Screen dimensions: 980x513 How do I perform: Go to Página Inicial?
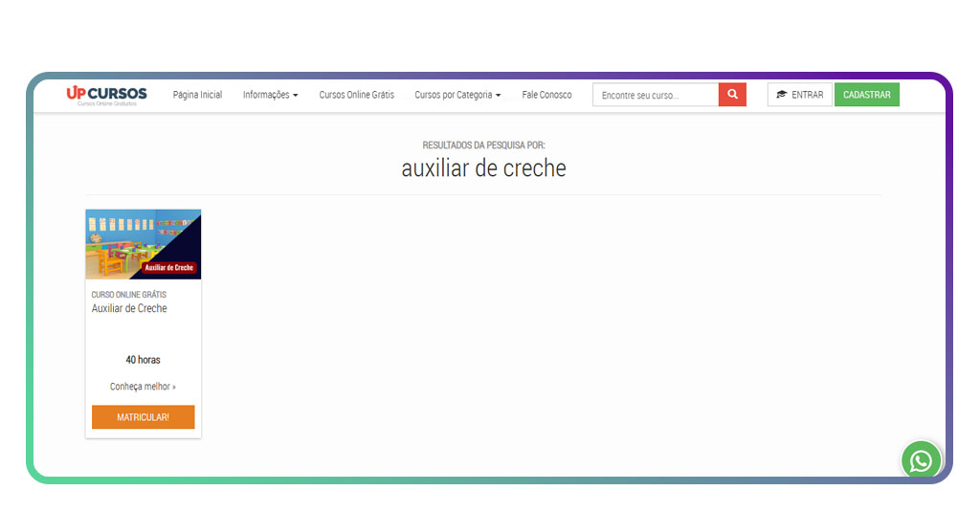coord(197,95)
